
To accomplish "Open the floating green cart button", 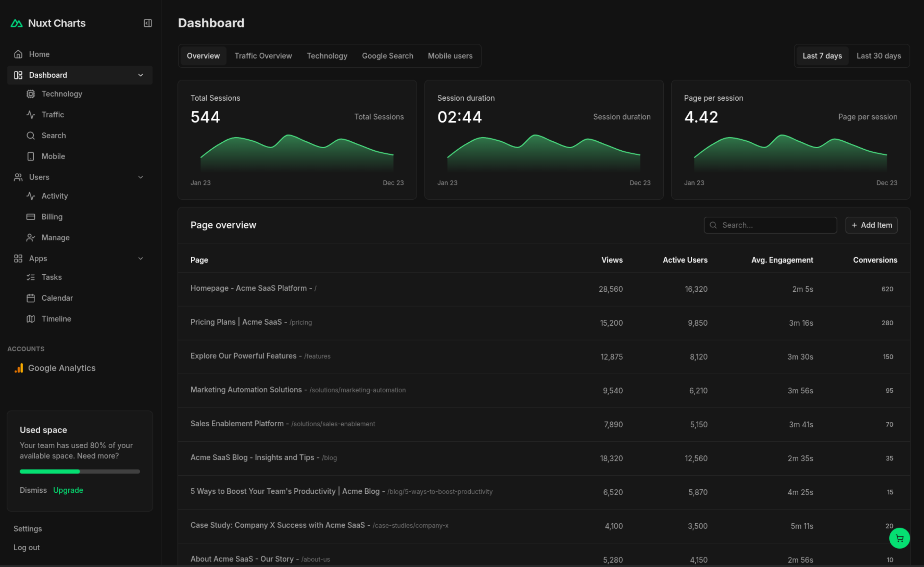I will (x=899, y=538).
